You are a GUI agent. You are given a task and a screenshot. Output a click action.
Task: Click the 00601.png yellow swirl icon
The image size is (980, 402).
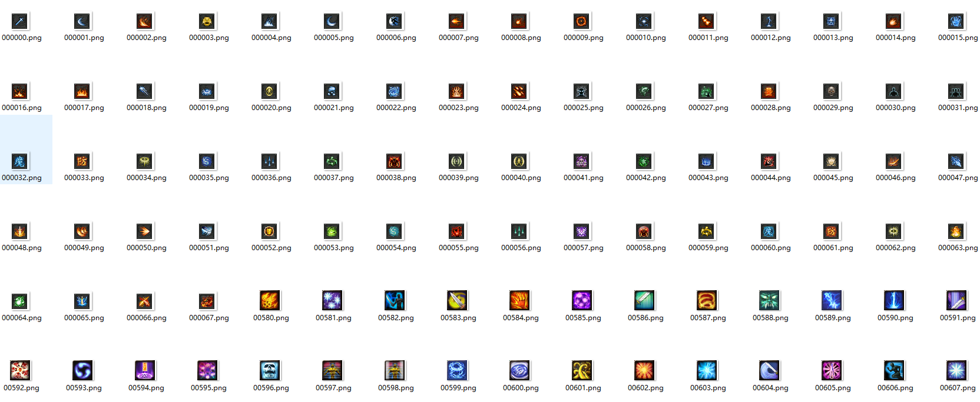pos(582,371)
